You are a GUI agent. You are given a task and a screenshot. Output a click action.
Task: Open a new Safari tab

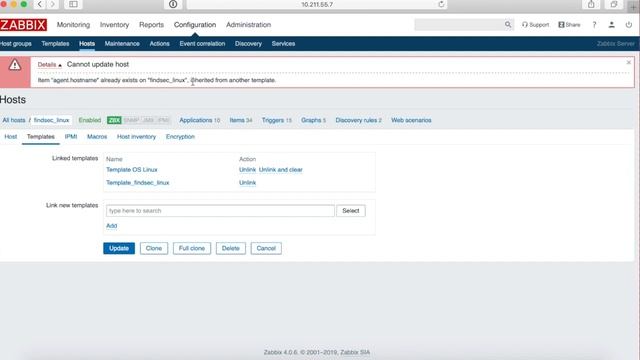coord(633,6)
